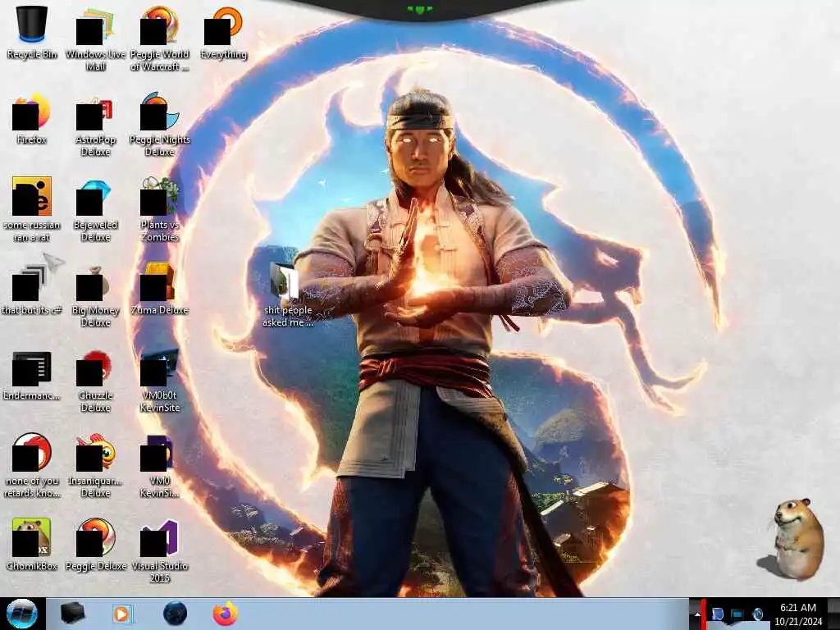This screenshot has height=630, width=840.
Task: Select the icon labeled 'none of you...'
Action: tap(32, 465)
